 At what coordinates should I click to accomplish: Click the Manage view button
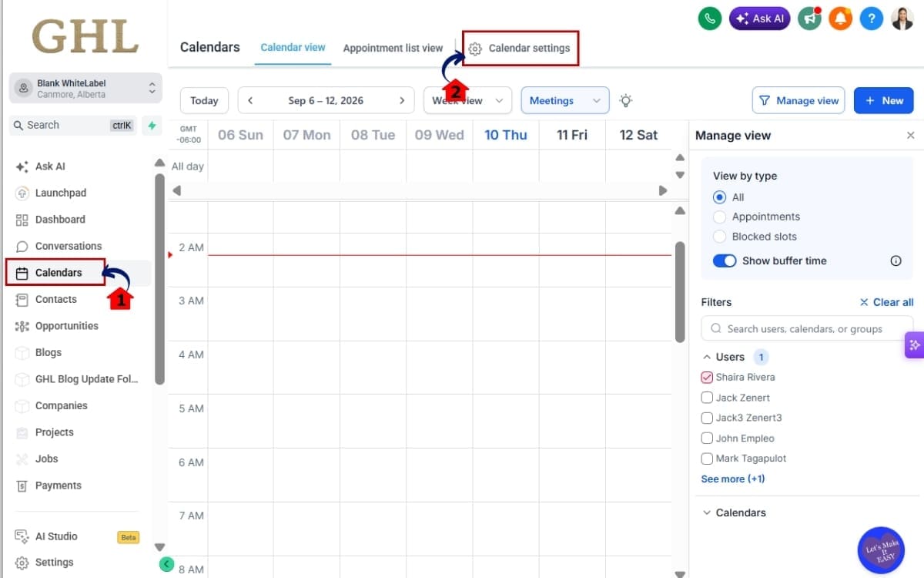pos(798,100)
